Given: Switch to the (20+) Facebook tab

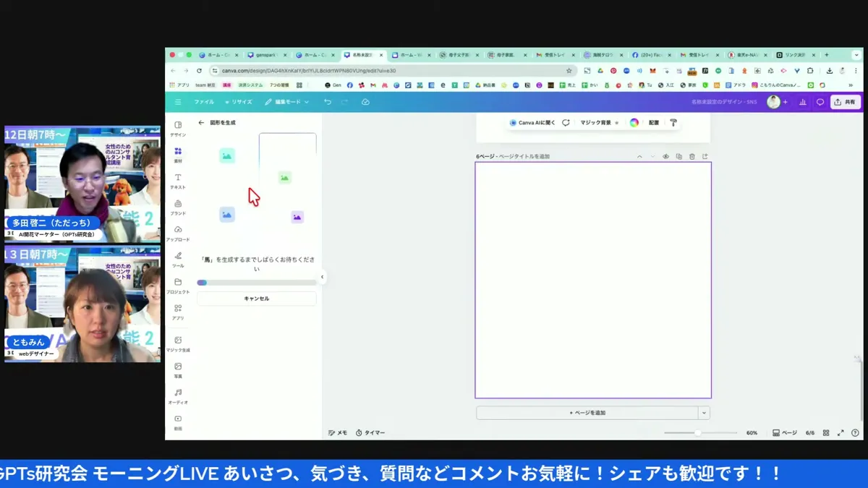Looking at the screenshot, I should click(x=651, y=55).
